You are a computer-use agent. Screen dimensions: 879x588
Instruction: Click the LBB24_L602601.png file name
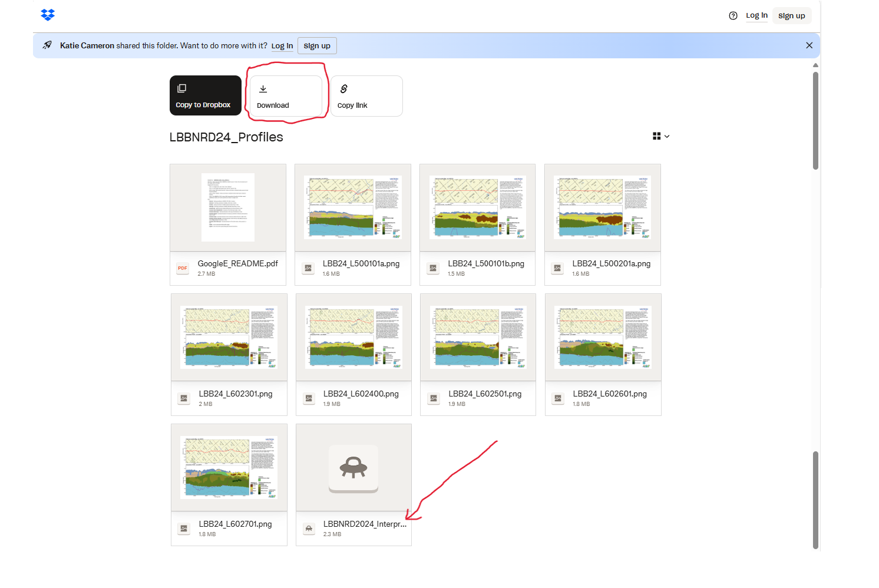610,394
